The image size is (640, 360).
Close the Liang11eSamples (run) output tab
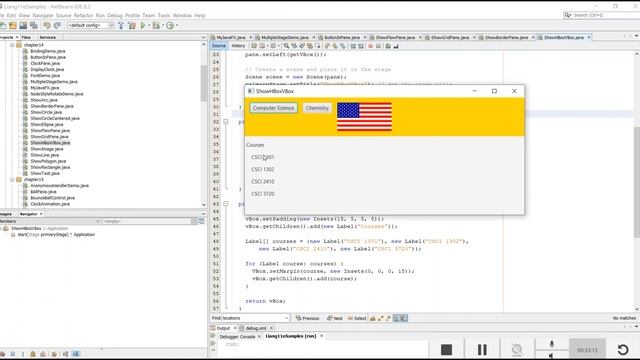pos(321,336)
